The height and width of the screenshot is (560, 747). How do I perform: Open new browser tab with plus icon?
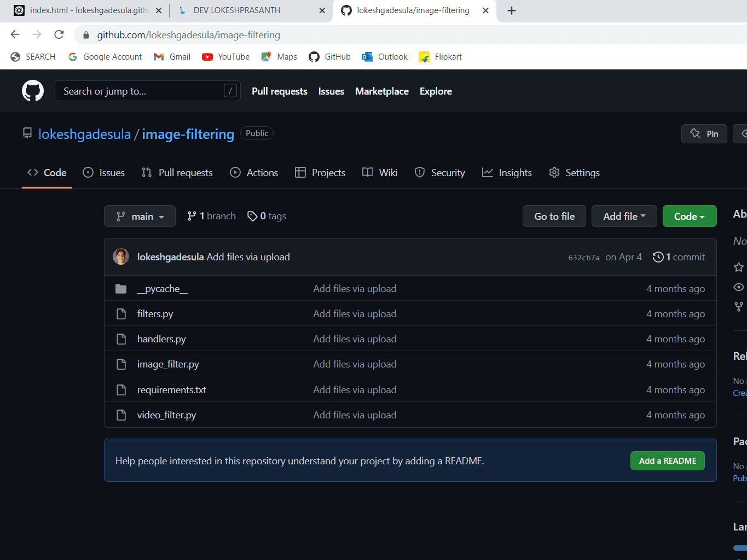click(511, 10)
